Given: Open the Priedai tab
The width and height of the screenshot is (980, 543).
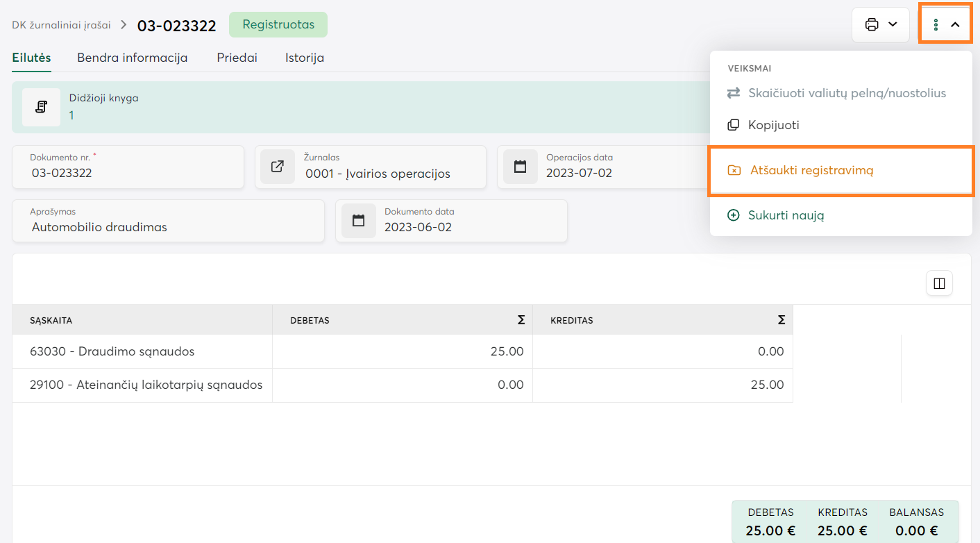Looking at the screenshot, I should pos(237,58).
